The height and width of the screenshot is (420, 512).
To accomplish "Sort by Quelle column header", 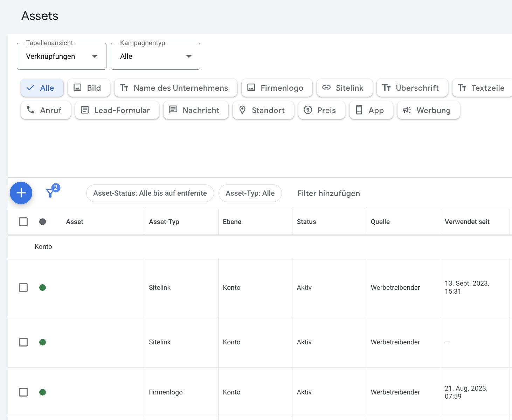I will [x=380, y=222].
